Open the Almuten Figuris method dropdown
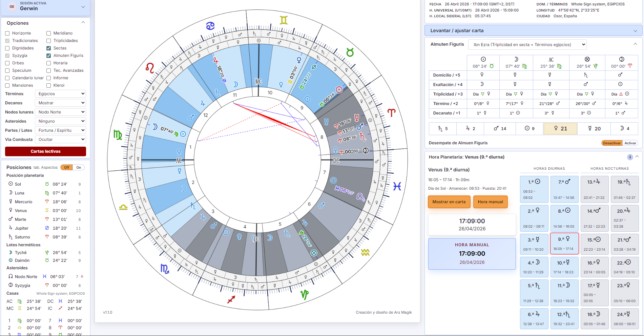This screenshot has height=336, width=644. pyautogui.click(x=527, y=45)
